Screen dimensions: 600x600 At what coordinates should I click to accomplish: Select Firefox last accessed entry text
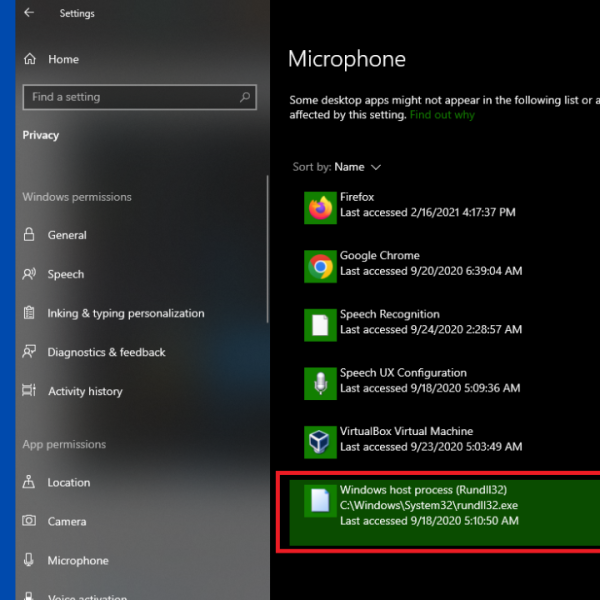(x=428, y=212)
